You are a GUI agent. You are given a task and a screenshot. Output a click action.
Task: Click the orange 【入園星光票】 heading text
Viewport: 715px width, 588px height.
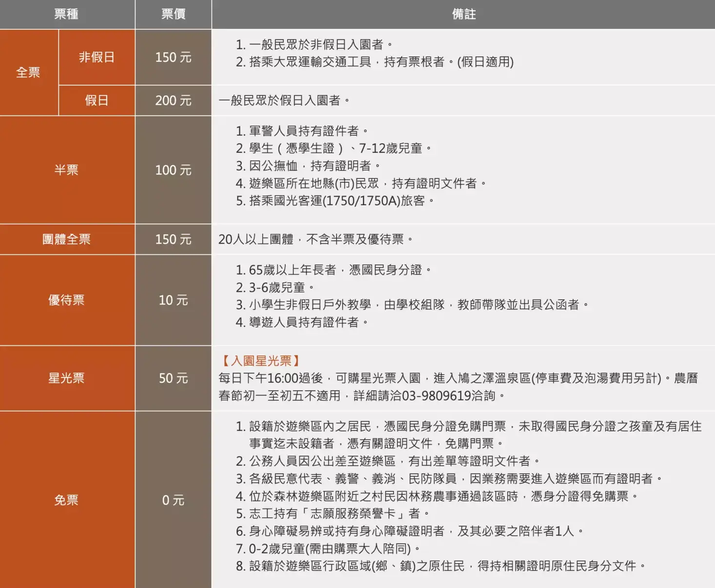point(261,361)
